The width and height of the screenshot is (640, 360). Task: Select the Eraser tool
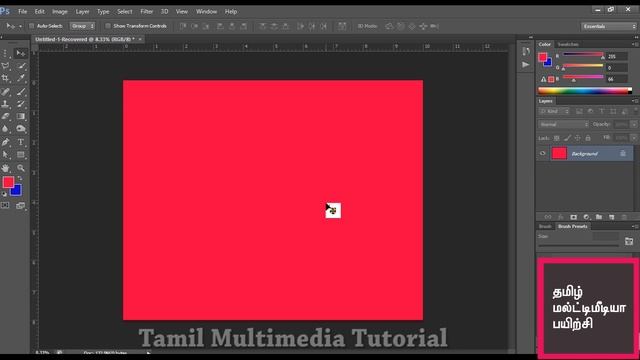[x=6, y=116]
